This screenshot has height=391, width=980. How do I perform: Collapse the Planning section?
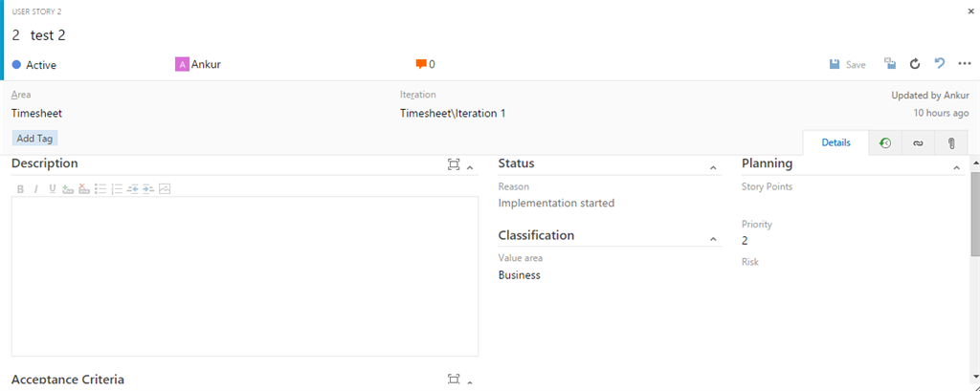[x=956, y=168]
